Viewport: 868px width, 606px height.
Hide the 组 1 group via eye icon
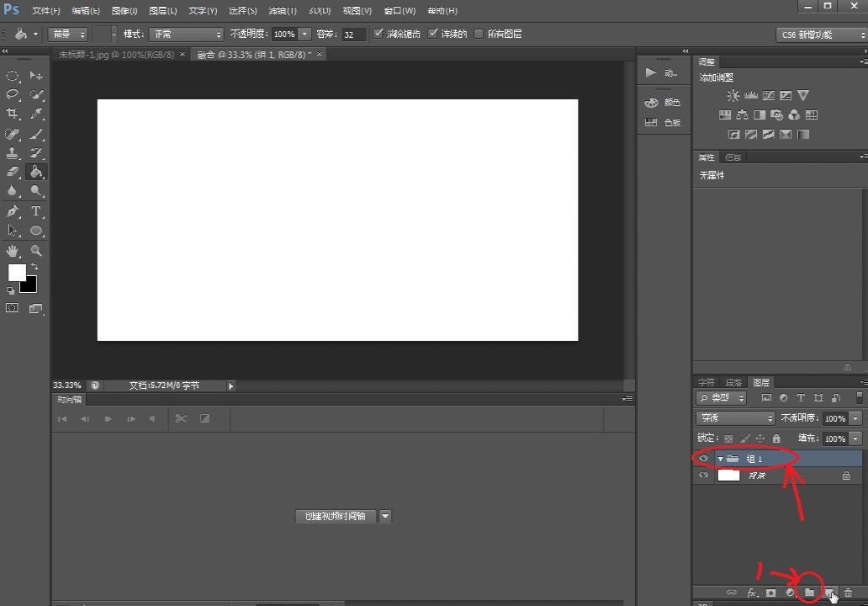click(x=704, y=459)
